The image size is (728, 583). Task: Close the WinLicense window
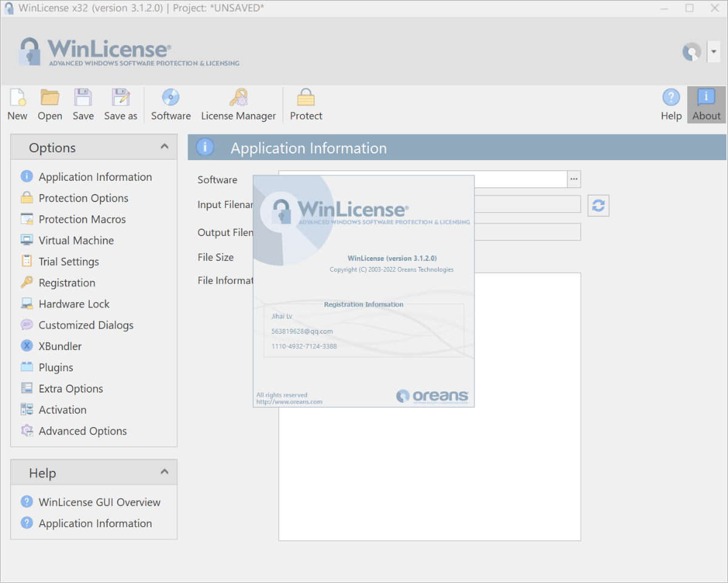pyautogui.click(x=715, y=8)
